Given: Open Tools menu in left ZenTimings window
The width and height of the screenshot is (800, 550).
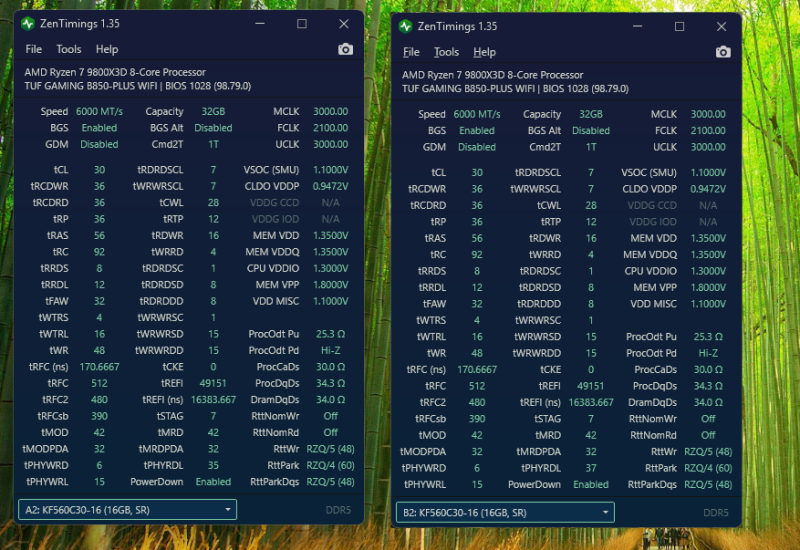Looking at the screenshot, I should coord(69,49).
